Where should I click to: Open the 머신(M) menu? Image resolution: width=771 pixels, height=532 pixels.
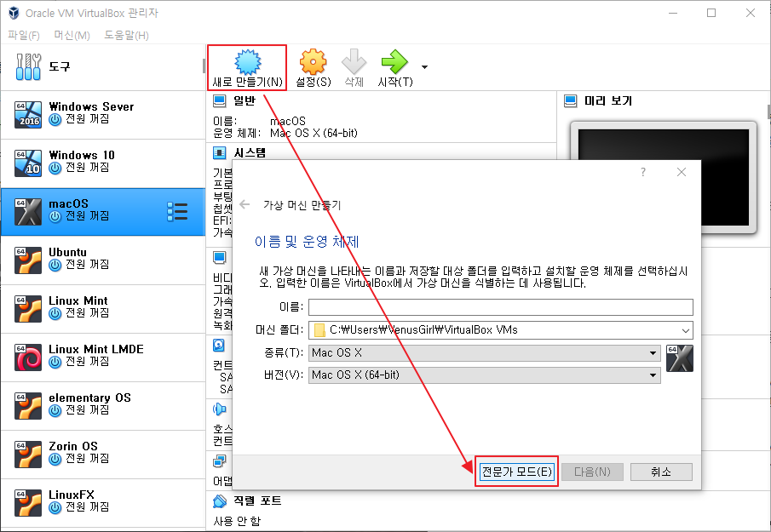tap(72, 36)
